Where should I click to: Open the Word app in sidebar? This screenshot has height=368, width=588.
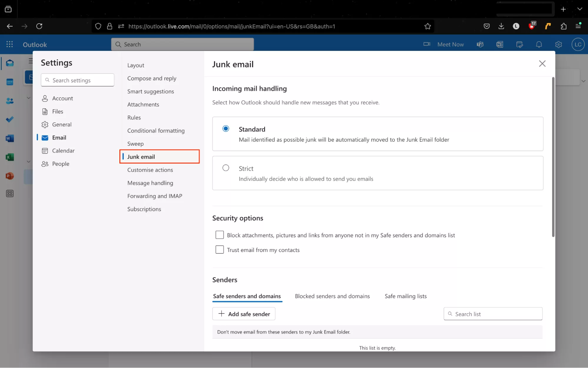point(10,138)
